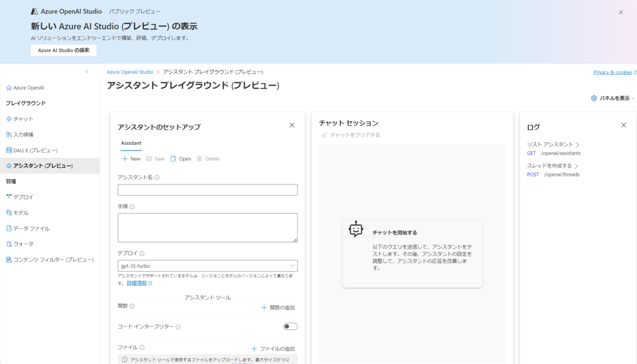Click info icon next to デプロイ label

pos(142,254)
